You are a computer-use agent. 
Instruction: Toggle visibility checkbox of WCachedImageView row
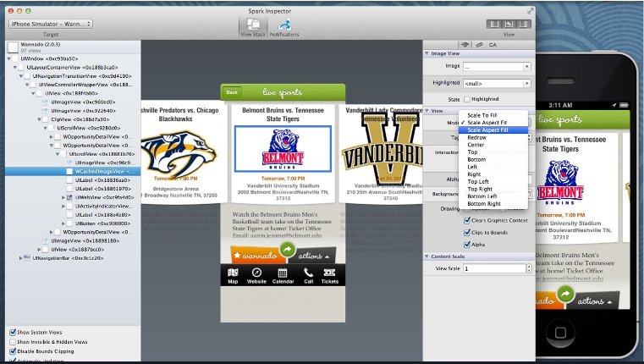tap(69, 171)
